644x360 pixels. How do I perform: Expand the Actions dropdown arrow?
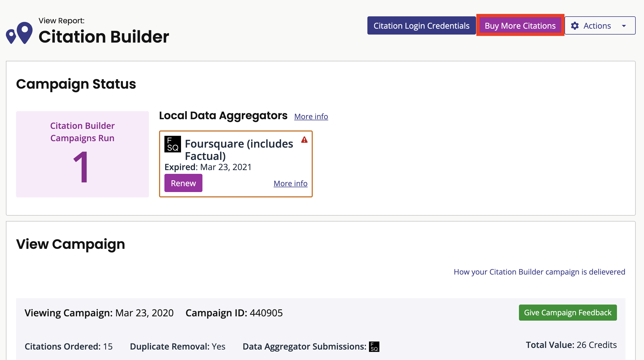(624, 26)
